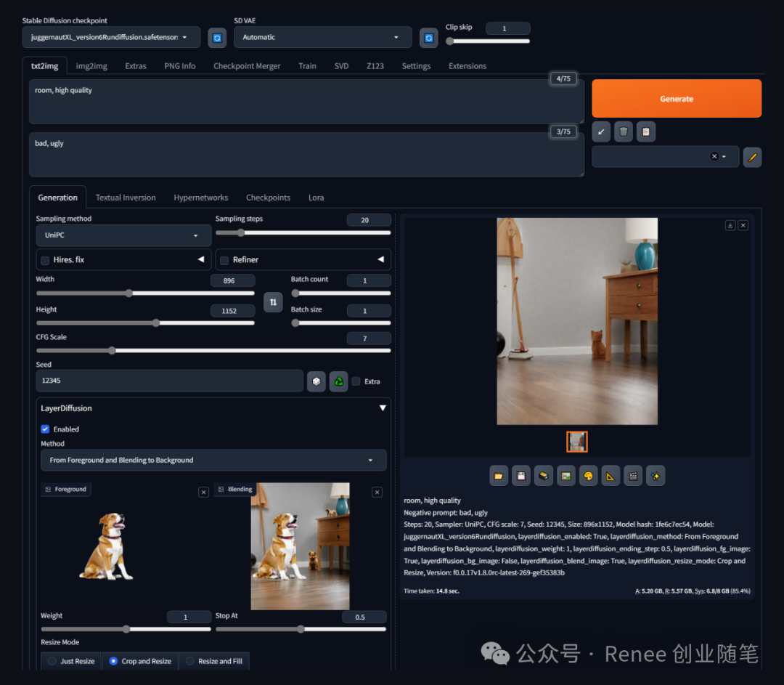
Task: Click the sparkles upscale icon below preview
Action: pyautogui.click(x=656, y=476)
